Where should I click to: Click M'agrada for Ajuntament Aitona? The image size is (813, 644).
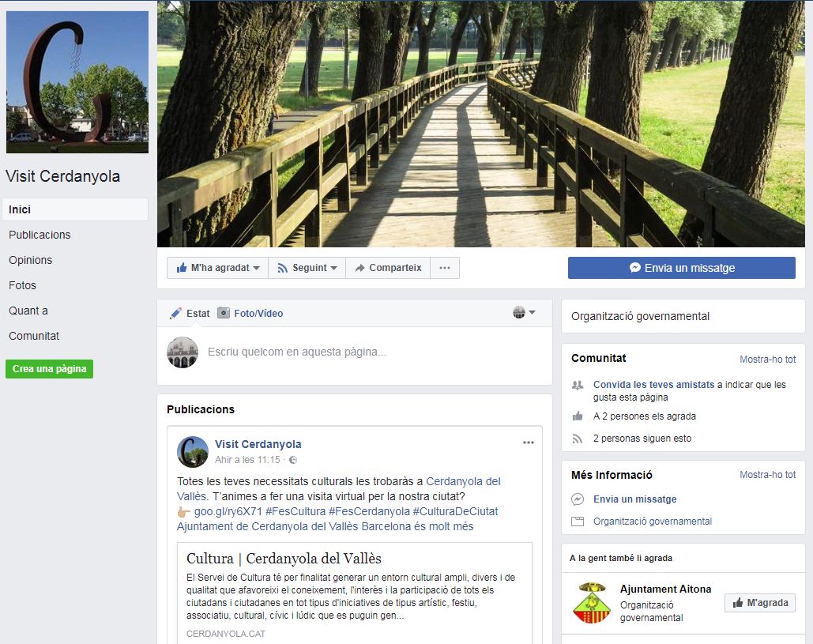point(759,603)
